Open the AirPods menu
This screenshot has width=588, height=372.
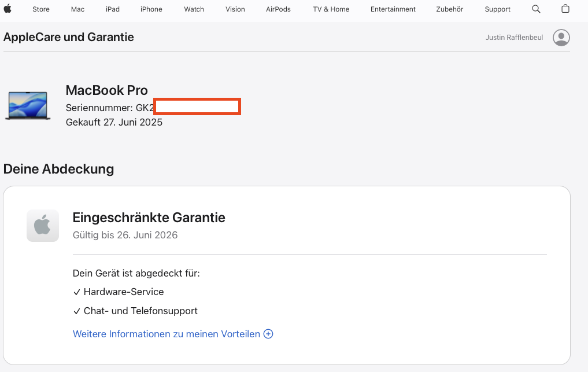click(x=279, y=9)
